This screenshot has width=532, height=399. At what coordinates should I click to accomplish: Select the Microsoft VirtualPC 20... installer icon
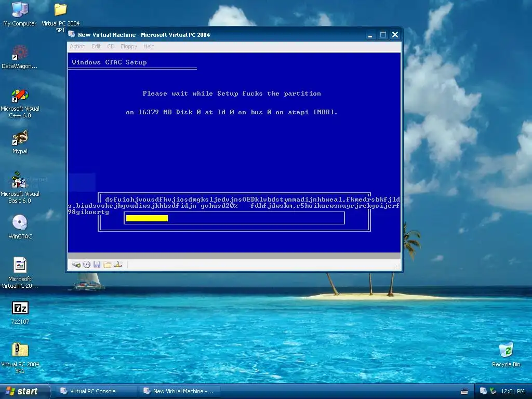[x=20, y=273]
